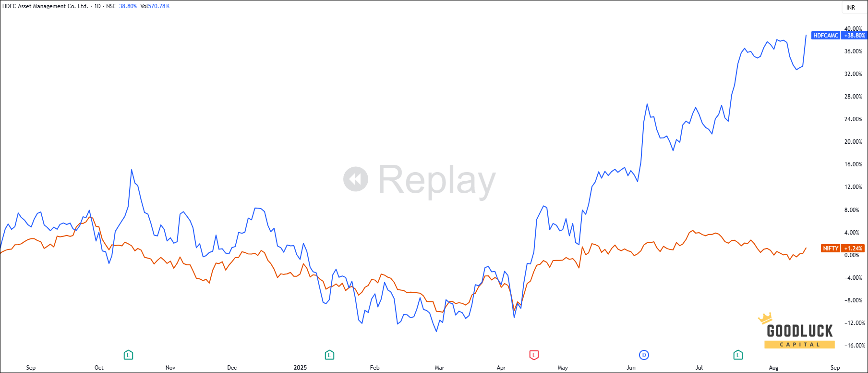Select the orange NIFTY price axis label
The width and height of the screenshot is (868, 373).
[x=830, y=249]
